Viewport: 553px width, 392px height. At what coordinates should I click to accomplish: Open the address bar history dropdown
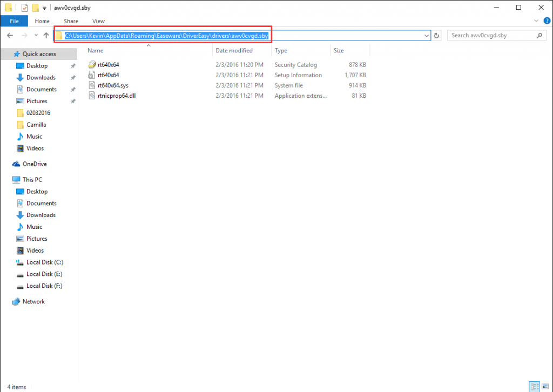426,35
